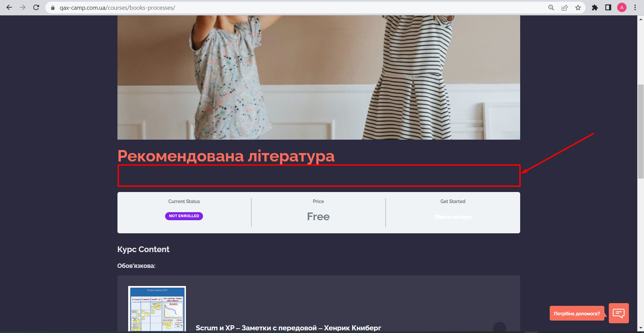
Task: Open the find/zoom search icon in toolbar
Action: coord(551,7)
